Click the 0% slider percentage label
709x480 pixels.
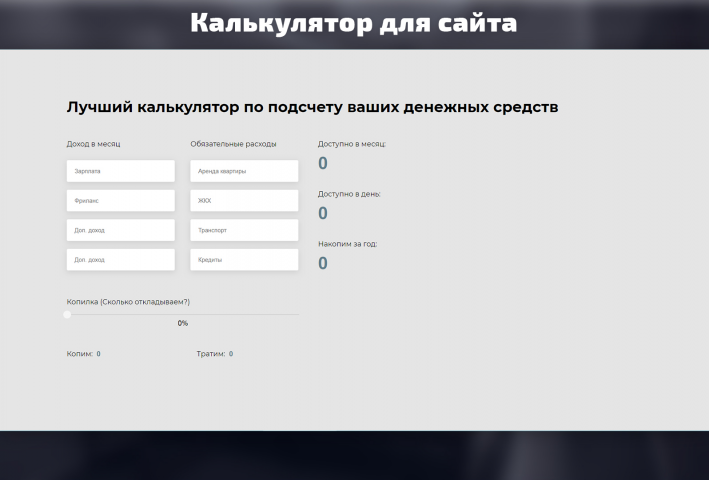click(x=183, y=323)
